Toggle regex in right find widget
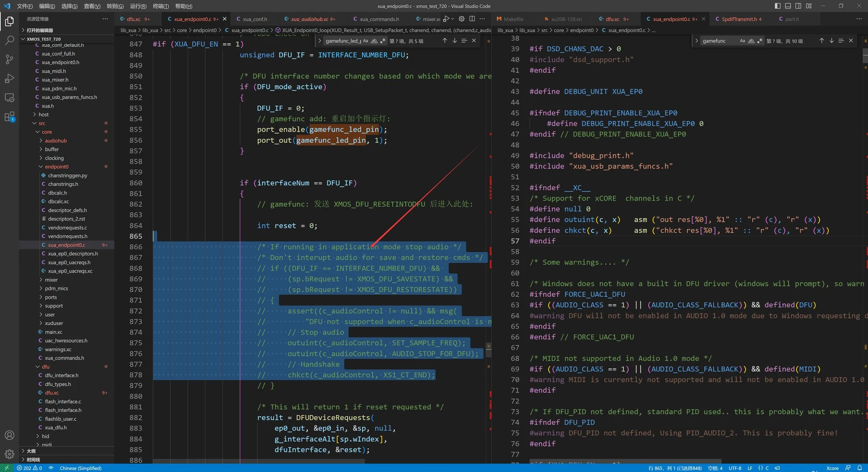The image size is (868, 472). pos(760,41)
